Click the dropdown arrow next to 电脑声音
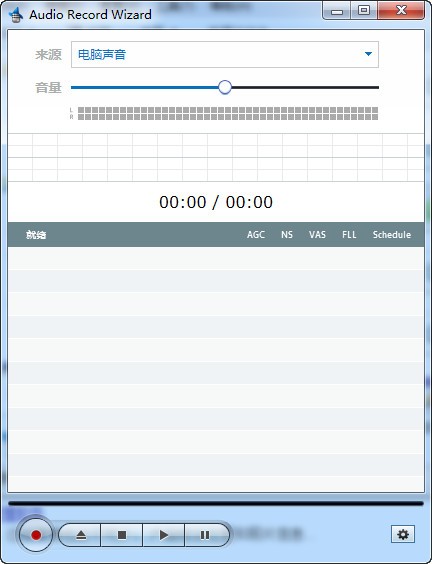The height and width of the screenshot is (564, 432). point(368,54)
